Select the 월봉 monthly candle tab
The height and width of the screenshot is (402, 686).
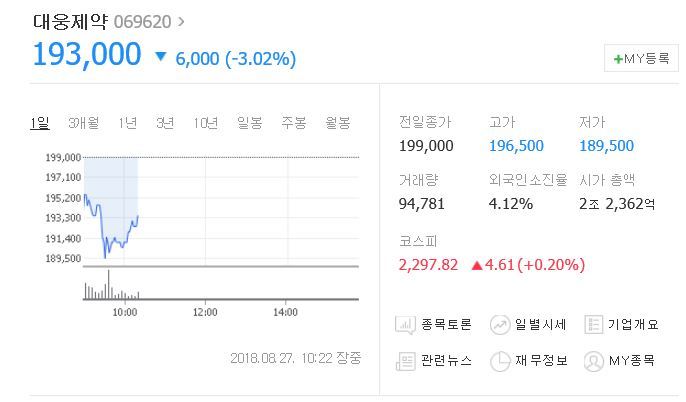point(337,123)
